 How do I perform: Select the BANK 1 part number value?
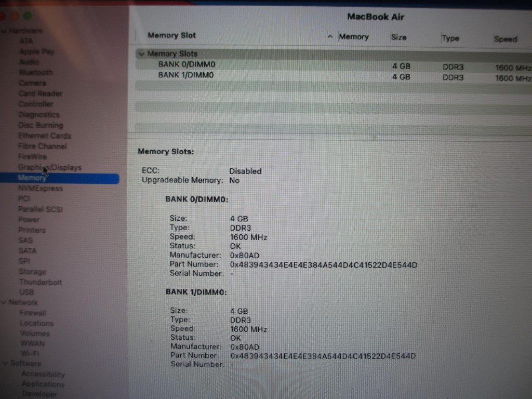pyautogui.click(x=323, y=356)
